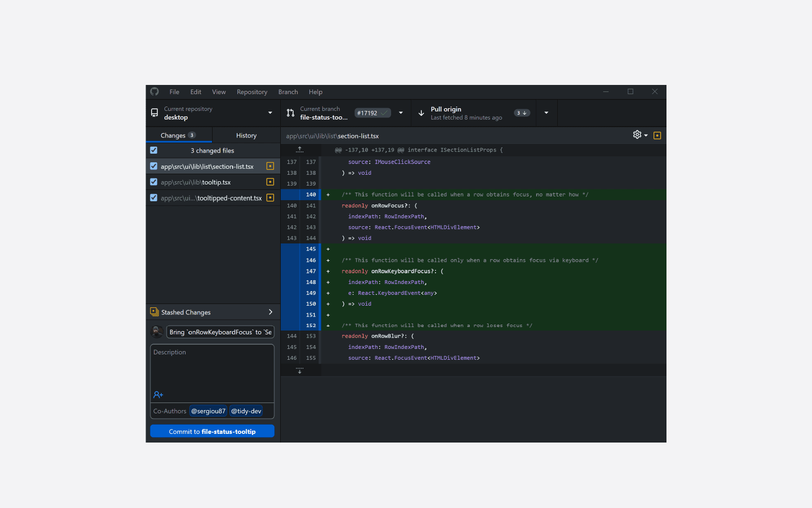
Task: Open the Repository menu
Action: (252, 92)
